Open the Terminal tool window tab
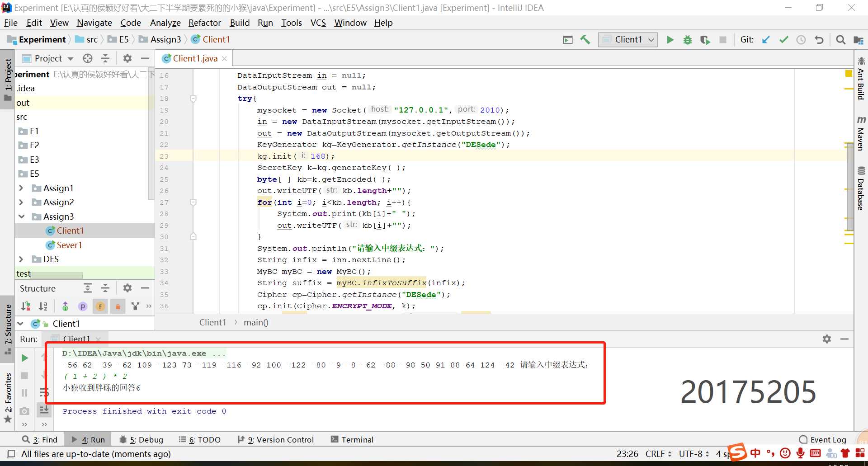The image size is (868, 466). [x=352, y=439]
